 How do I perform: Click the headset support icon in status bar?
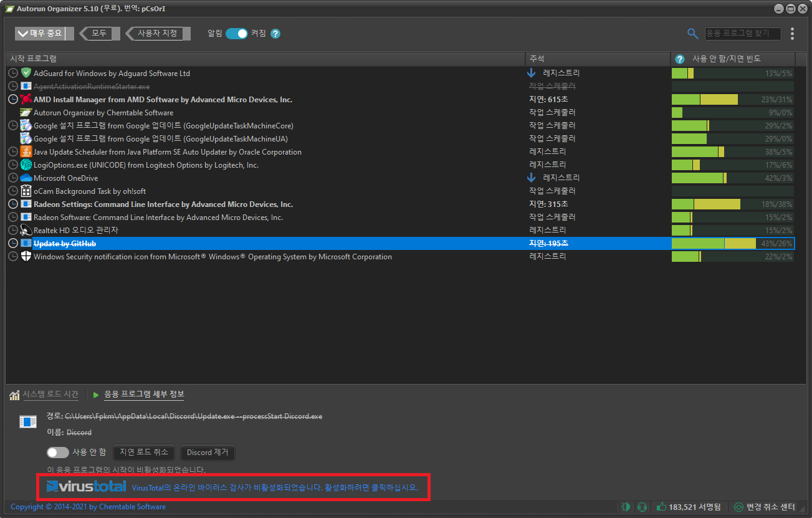(642, 507)
